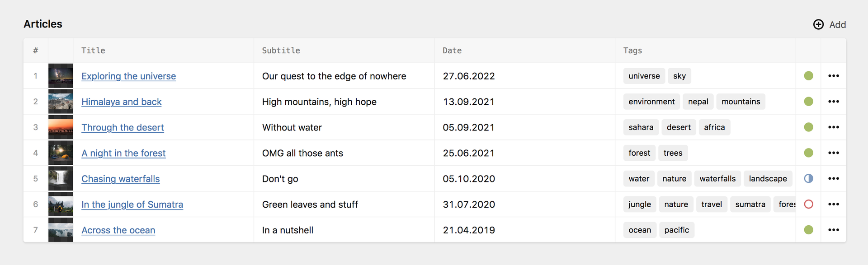Sort by the Date column header

(x=452, y=51)
